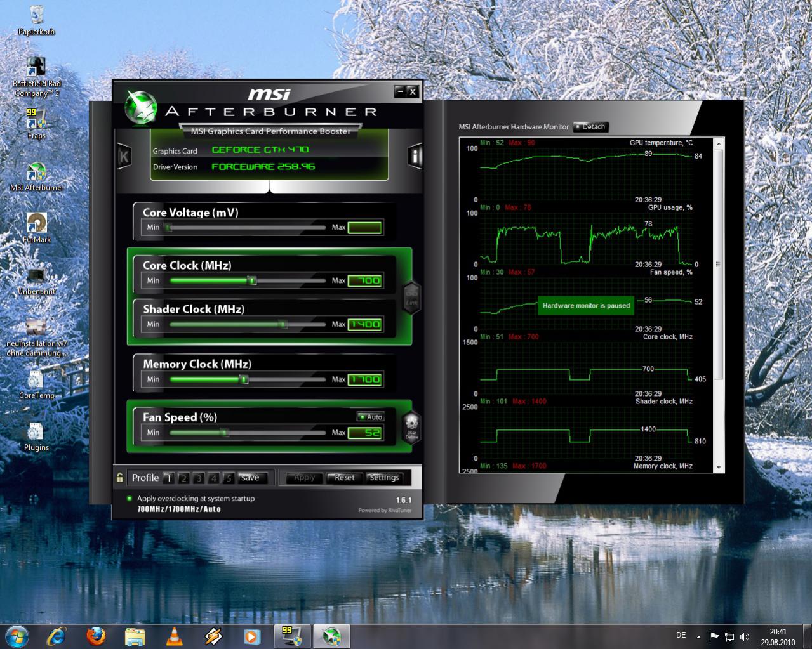The image size is (812, 649).
Task: Select the CoreTemp desktop icon
Action: (x=36, y=384)
